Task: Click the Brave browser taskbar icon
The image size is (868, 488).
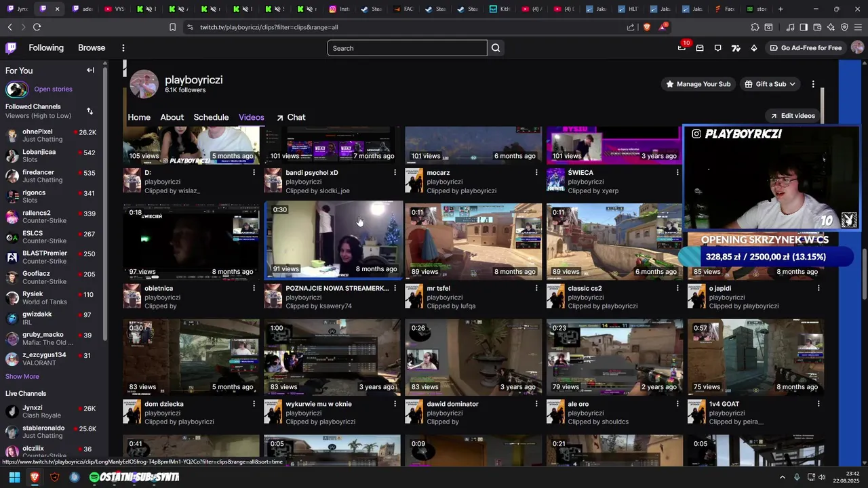Action: pyautogui.click(x=35, y=477)
